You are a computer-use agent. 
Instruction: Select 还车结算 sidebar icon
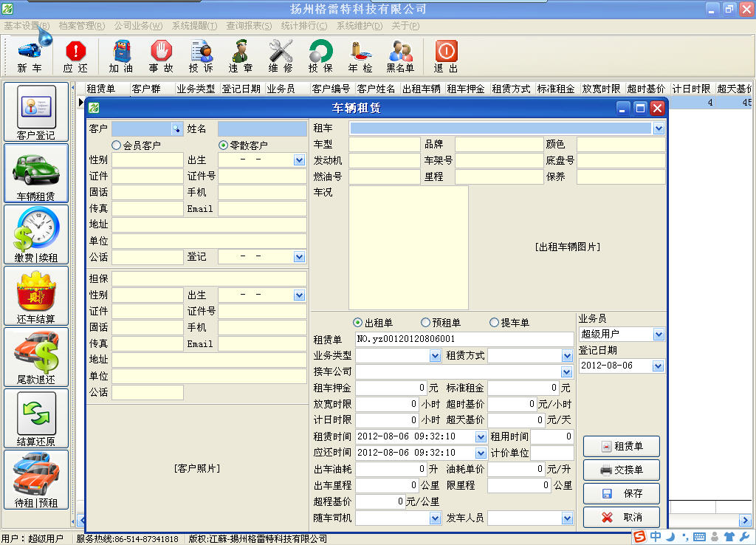pos(36,295)
